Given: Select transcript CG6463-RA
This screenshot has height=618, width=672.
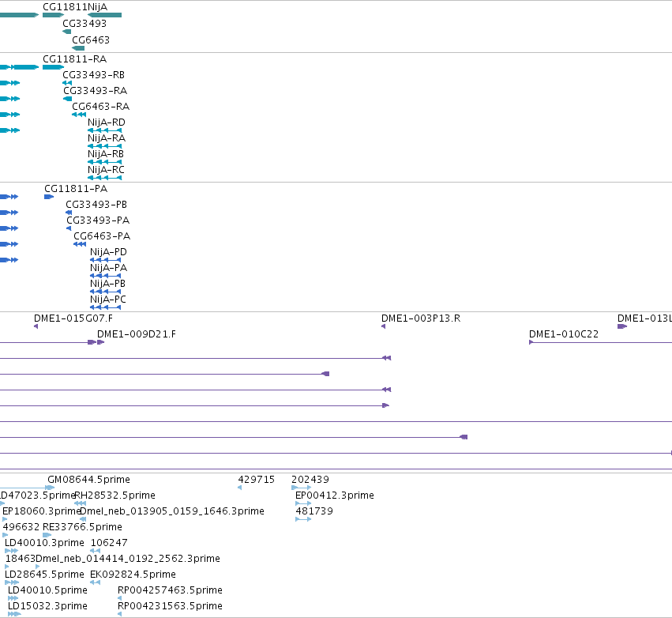Looking at the screenshot, I should pyautogui.click(x=79, y=115).
